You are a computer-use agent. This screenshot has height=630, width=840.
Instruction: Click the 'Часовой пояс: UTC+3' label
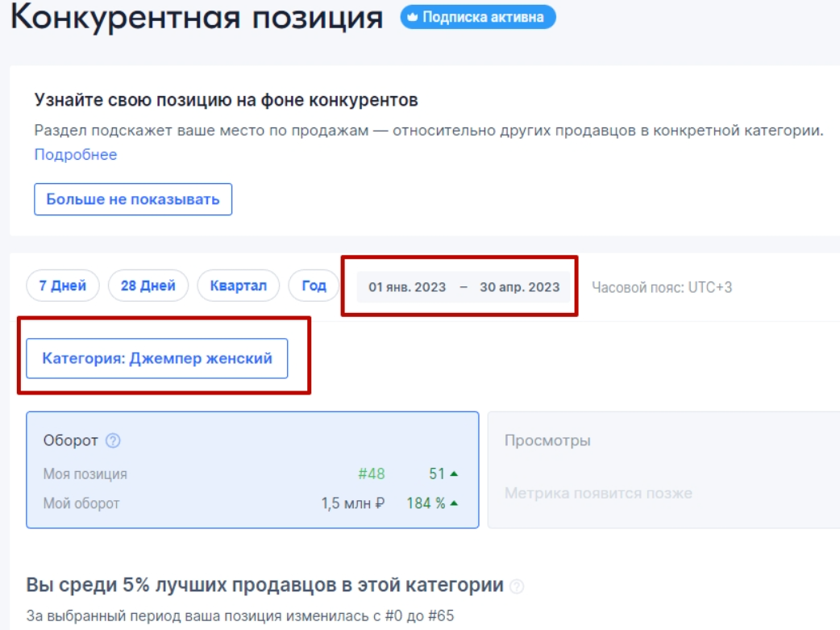tap(662, 287)
